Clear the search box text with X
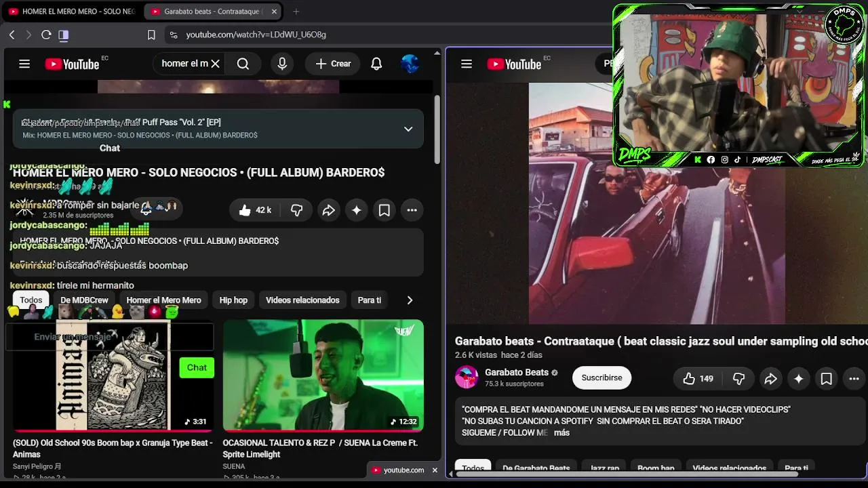The height and width of the screenshot is (488, 868). click(215, 64)
